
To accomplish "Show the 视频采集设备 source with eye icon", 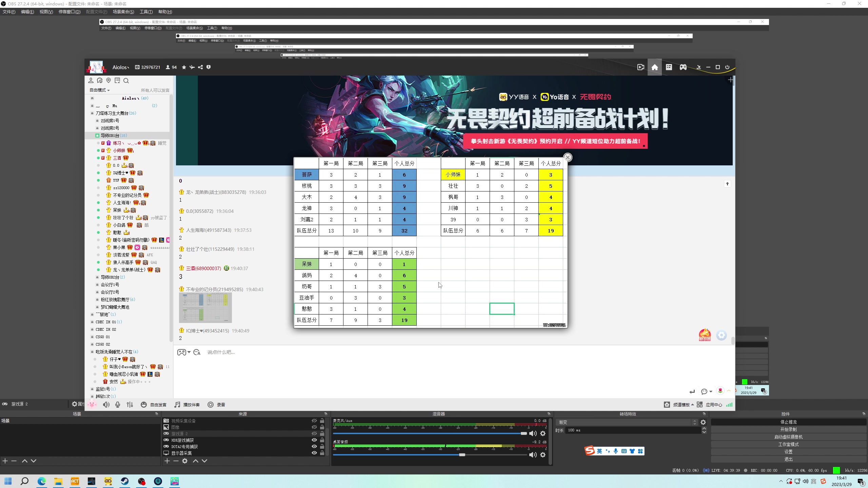I will coord(314,421).
